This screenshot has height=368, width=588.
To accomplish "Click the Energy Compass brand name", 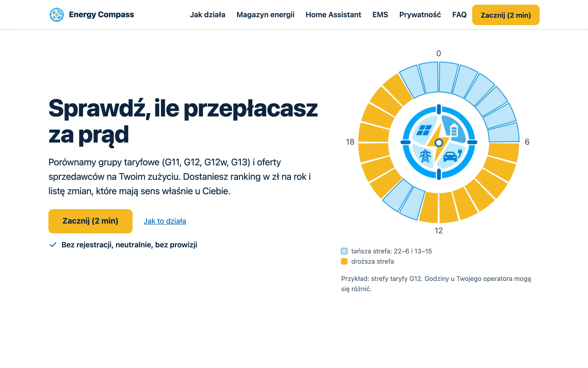I will point(101,15).
